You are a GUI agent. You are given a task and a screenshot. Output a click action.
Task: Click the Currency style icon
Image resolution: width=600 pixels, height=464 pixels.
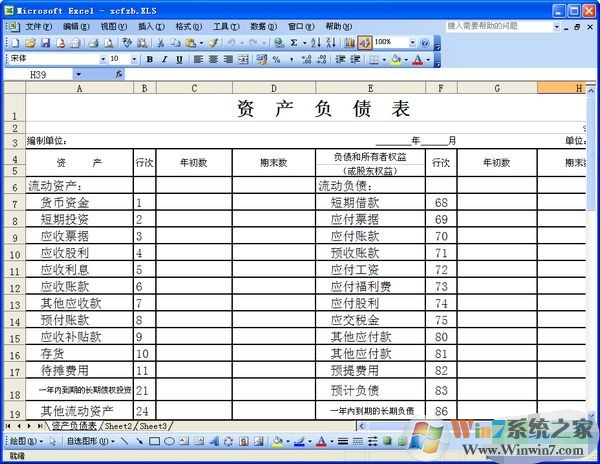tap(262, 59)
